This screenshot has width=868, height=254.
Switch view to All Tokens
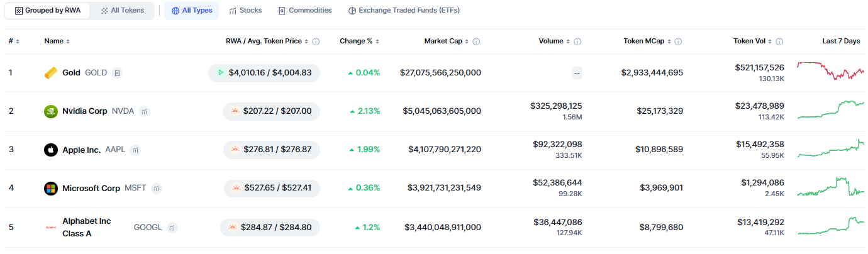(123, 11)
